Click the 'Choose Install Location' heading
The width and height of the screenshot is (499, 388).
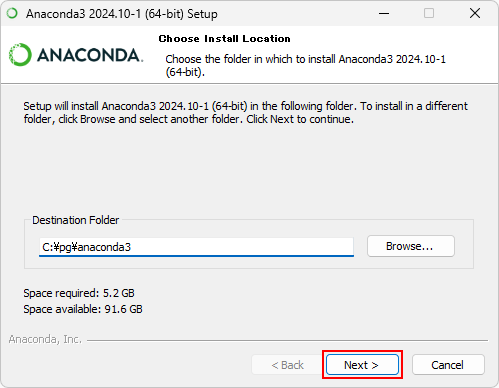point(224,39)
